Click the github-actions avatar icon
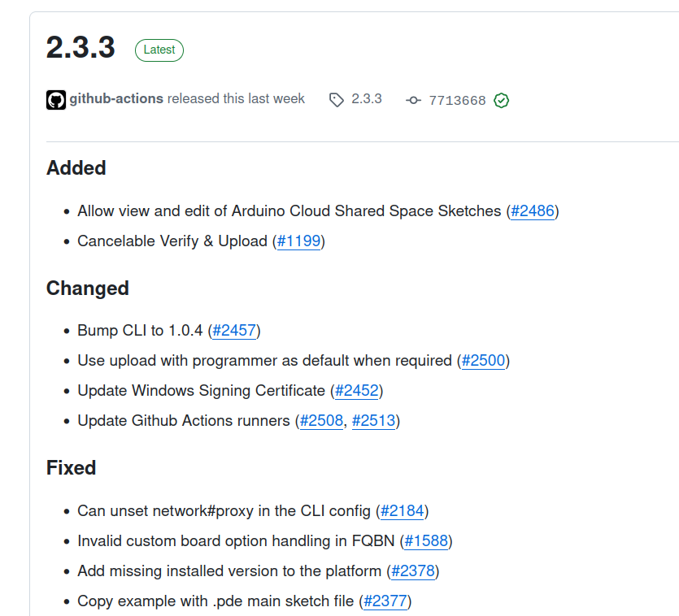The height and width of the screenshot is (616, 679). 56,100
